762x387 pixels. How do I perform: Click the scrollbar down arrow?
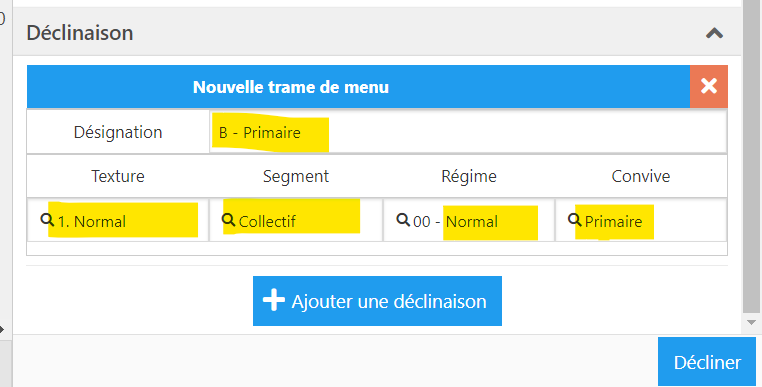click(x=751, y=323)
